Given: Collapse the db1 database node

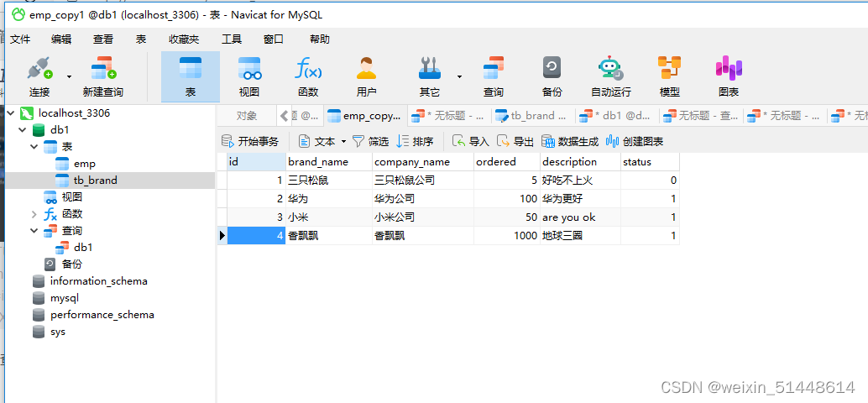Looking at the screenshot, I should click(23, 130).
